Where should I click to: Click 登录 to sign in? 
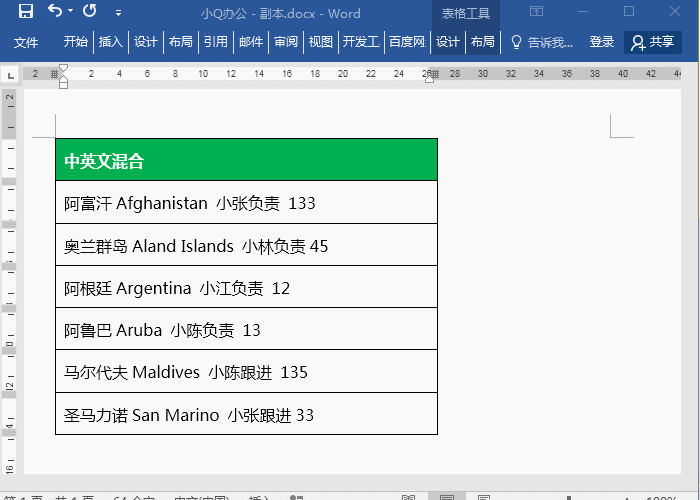point(601,42)
